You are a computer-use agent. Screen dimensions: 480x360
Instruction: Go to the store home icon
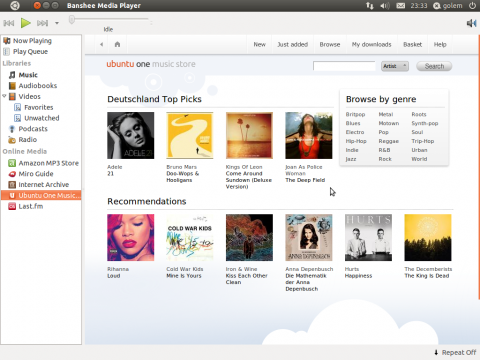[117, 44]
